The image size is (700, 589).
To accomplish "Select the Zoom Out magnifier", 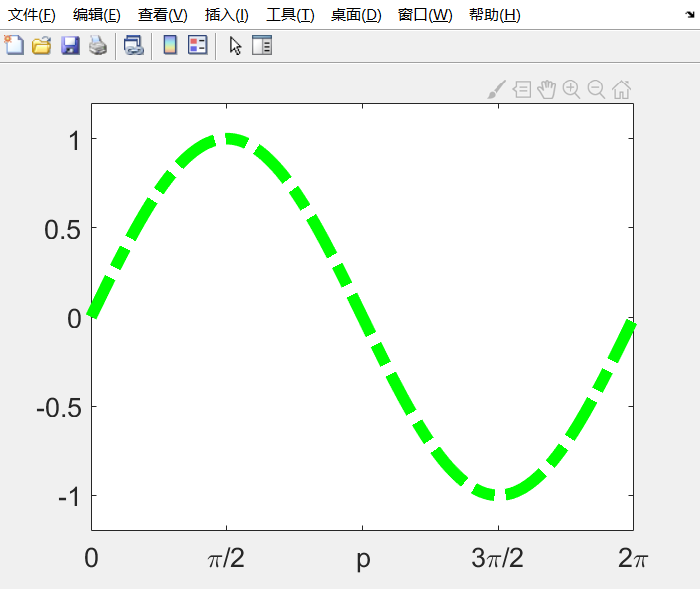I will tap(596, 90).
